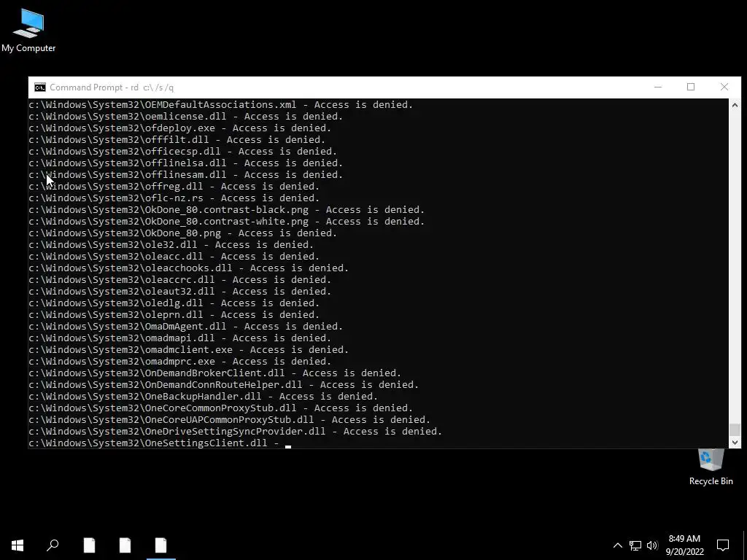
Task: Click the OkDone_80.contrast-white.png line
Action: point(226,222)
